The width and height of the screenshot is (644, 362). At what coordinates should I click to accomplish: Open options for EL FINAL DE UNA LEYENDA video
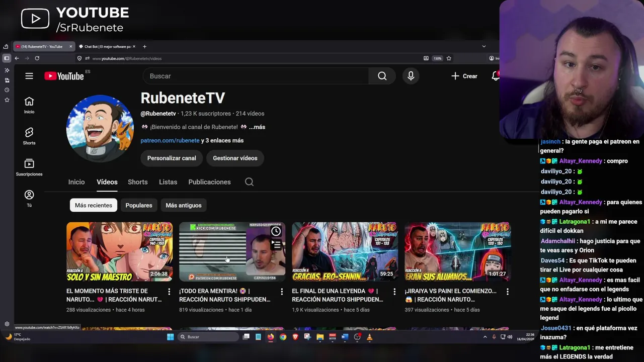pos(394,292)
